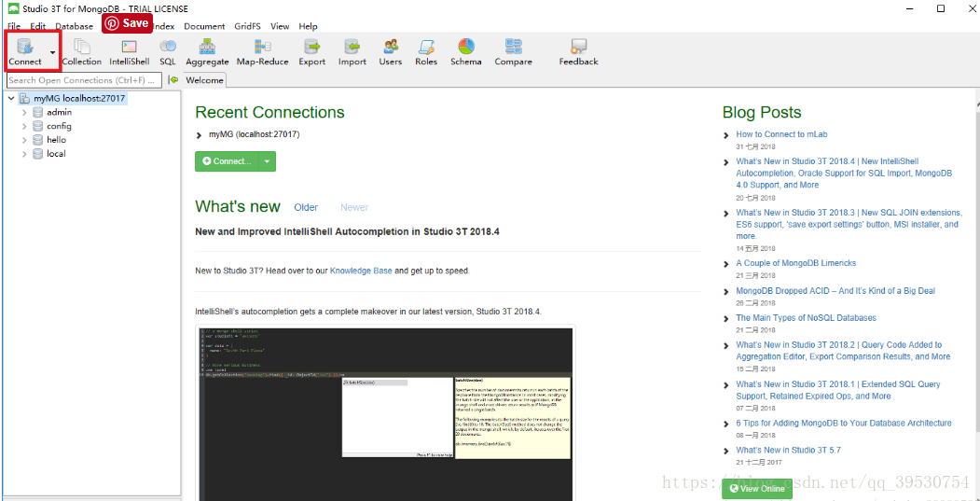Open MongoDB Dropped ACID blog post
Image resolution: width=980 pixels, height=501 pixels.
[835, 291]
